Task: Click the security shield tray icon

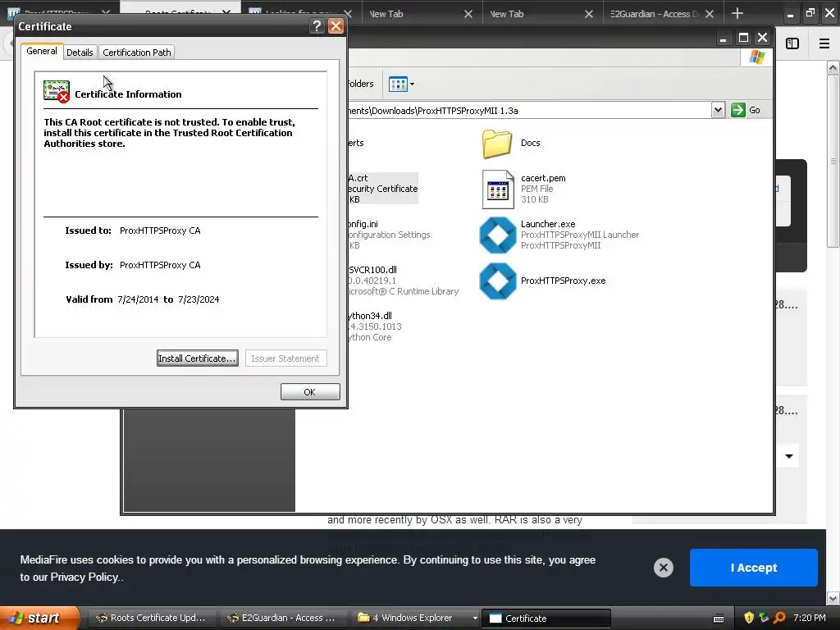Action: [x=749, y=618]
